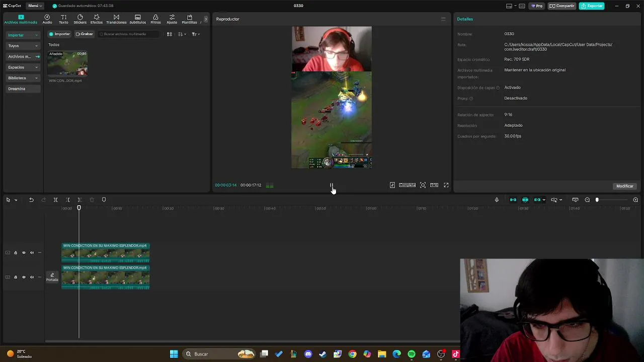Click the search media files field
The image size is (644, 362).
click(129, 34)
